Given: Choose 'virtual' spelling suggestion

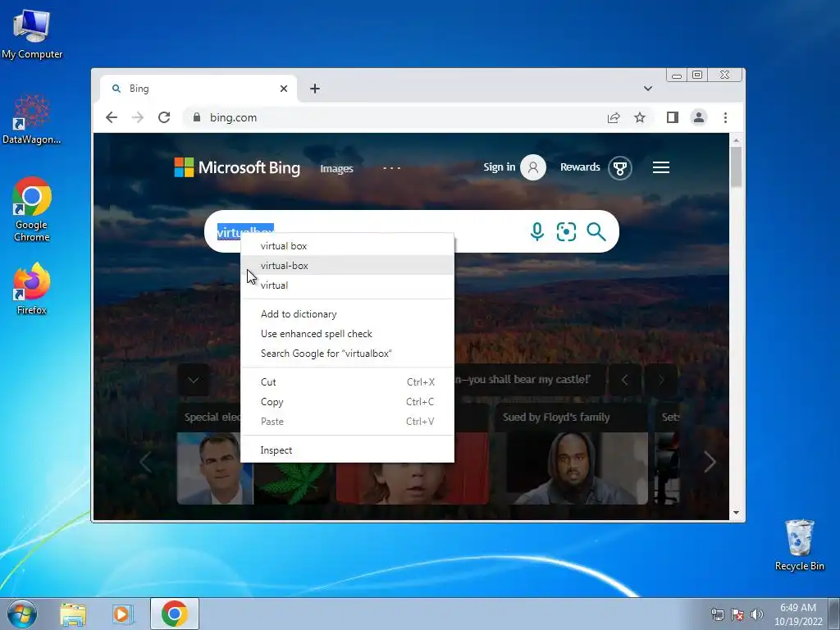Looking at the screenshot, I should click(347, 285).
